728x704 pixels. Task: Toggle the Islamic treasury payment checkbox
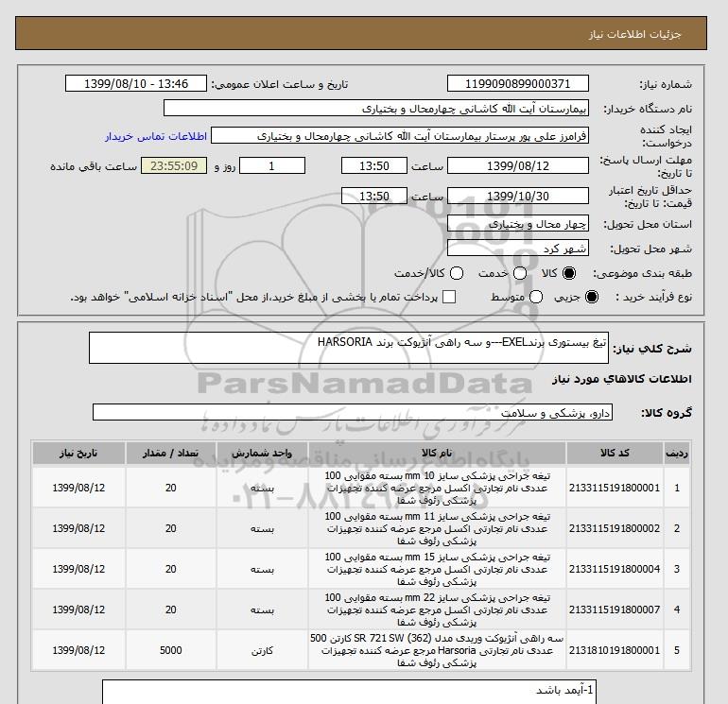pyautogui.click(x=449, y=297)
